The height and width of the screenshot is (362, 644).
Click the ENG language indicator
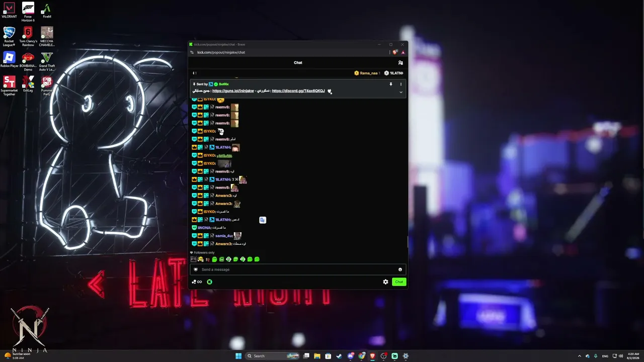pyautogui.click(x=605, y=356)
